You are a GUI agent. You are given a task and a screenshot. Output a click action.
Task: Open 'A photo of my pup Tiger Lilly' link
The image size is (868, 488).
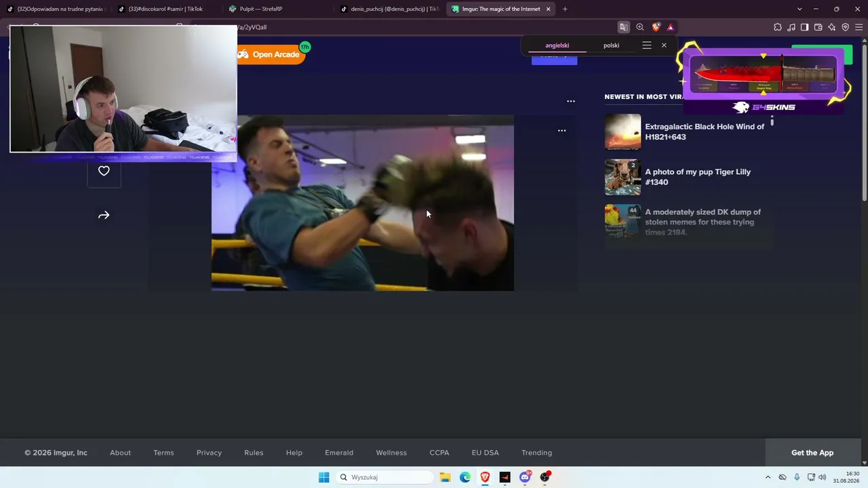tap(698, 177)
